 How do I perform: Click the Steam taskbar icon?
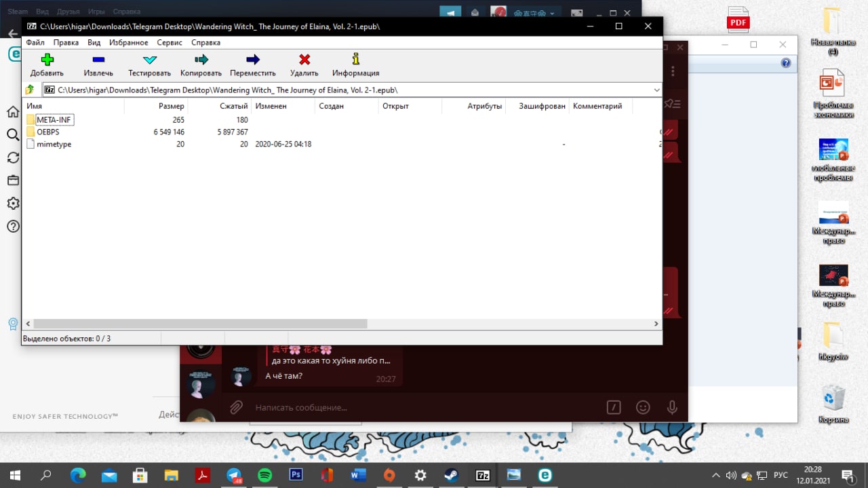451,475
